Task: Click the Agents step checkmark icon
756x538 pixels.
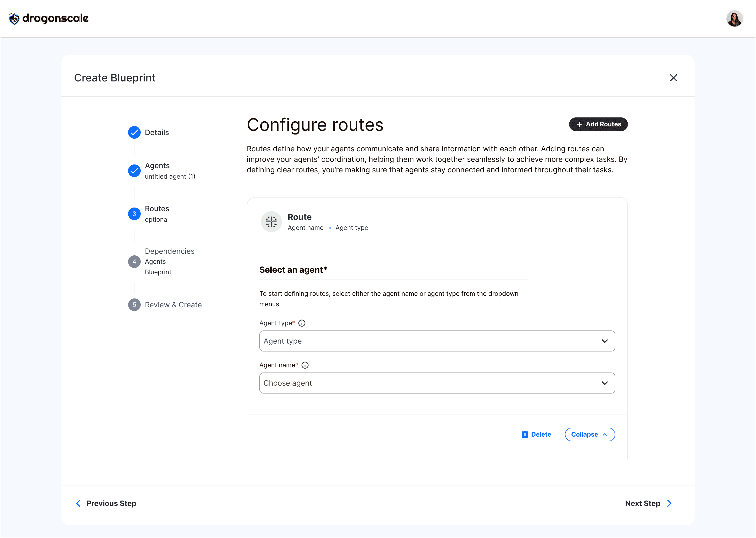Action: click(134, 170)
